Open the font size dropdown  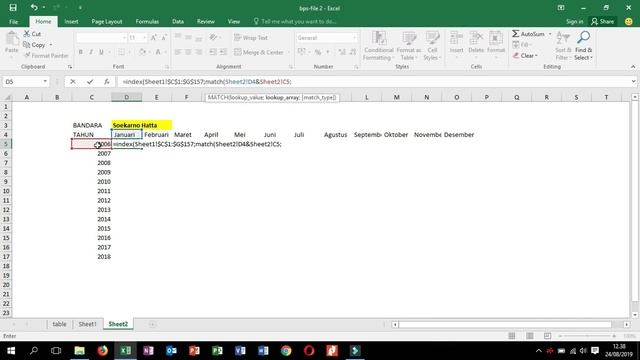(x=144, y=38)
